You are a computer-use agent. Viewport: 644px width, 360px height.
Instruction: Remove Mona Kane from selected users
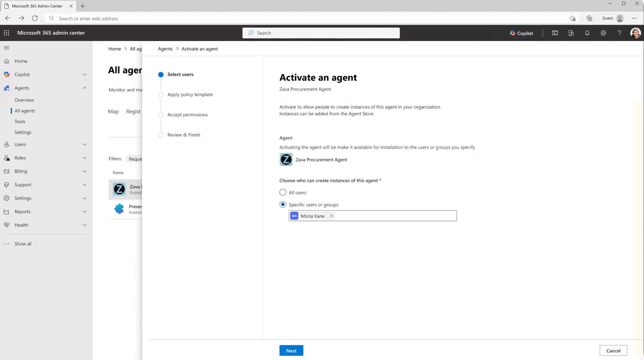click(x=332, y=216)
